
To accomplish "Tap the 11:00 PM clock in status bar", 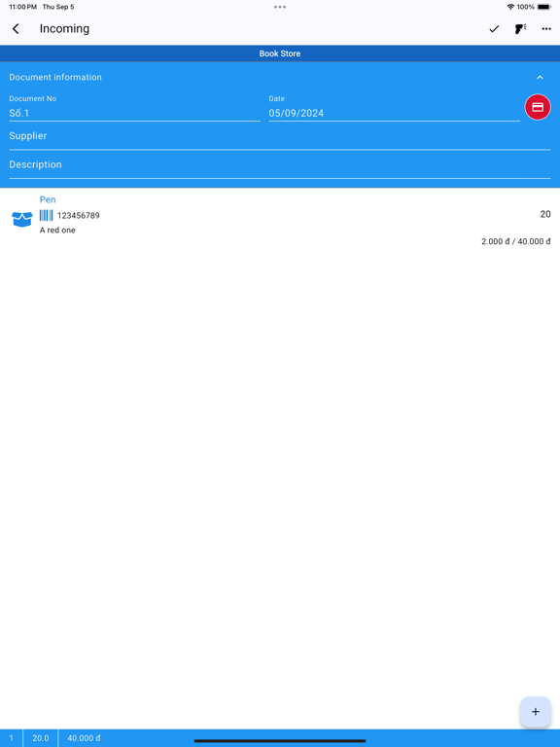I will click(23, 7).
